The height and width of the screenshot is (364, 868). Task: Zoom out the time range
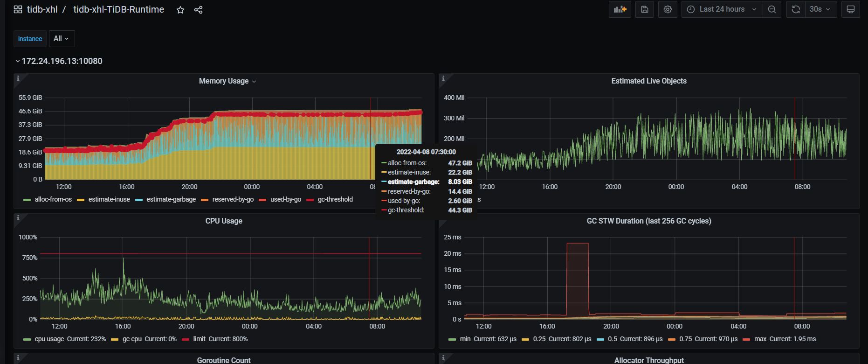point(772,9)
